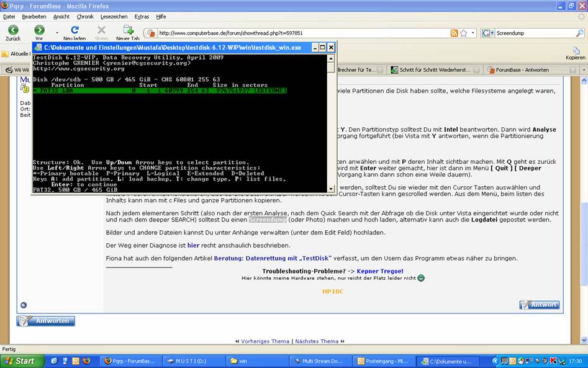Click the post status circle icon

pyautogui.click(x=24, y=305)
